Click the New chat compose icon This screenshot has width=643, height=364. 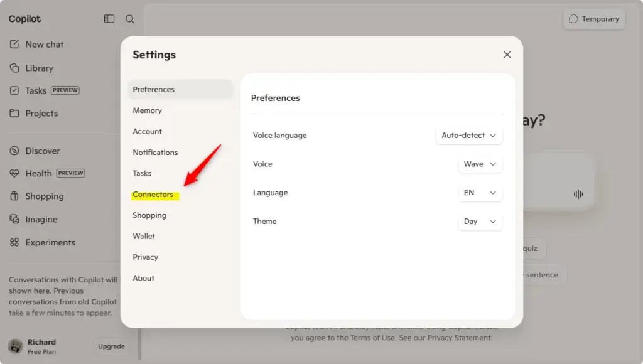(x=14, y=45)
